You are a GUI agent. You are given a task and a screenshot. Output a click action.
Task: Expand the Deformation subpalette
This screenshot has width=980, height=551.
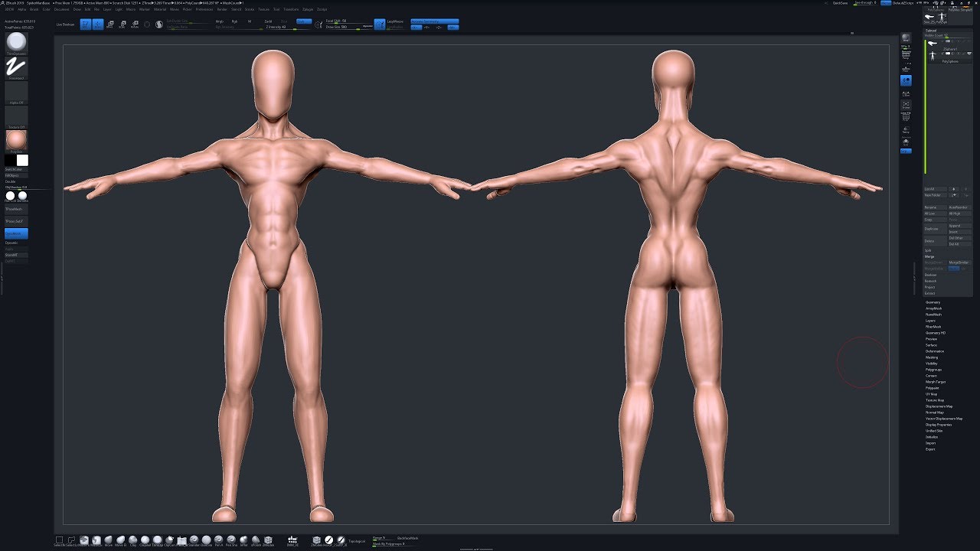coord(935,351)
